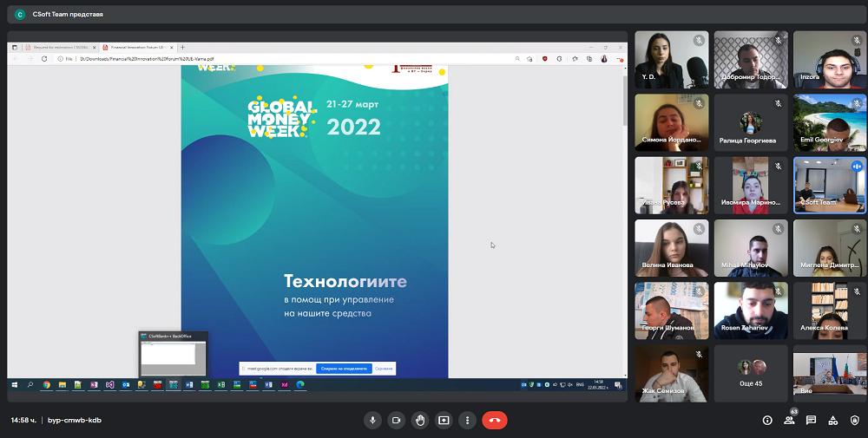Switch to the 'Request for estimation' browser tab

(61, 48)
